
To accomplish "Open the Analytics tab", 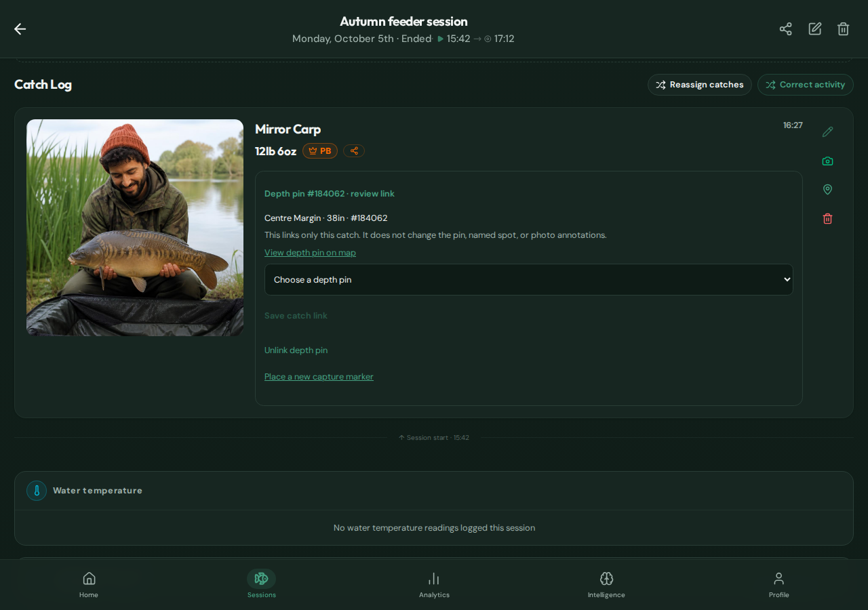I will coord(434,585).
